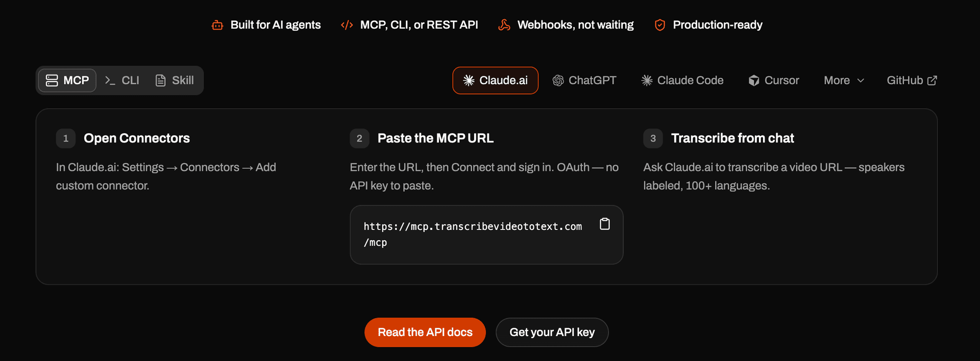The width and height of the screenshot is (980, 361).
Task: Click the robot icon beside Built for AI agents
Action: [217, 25]
